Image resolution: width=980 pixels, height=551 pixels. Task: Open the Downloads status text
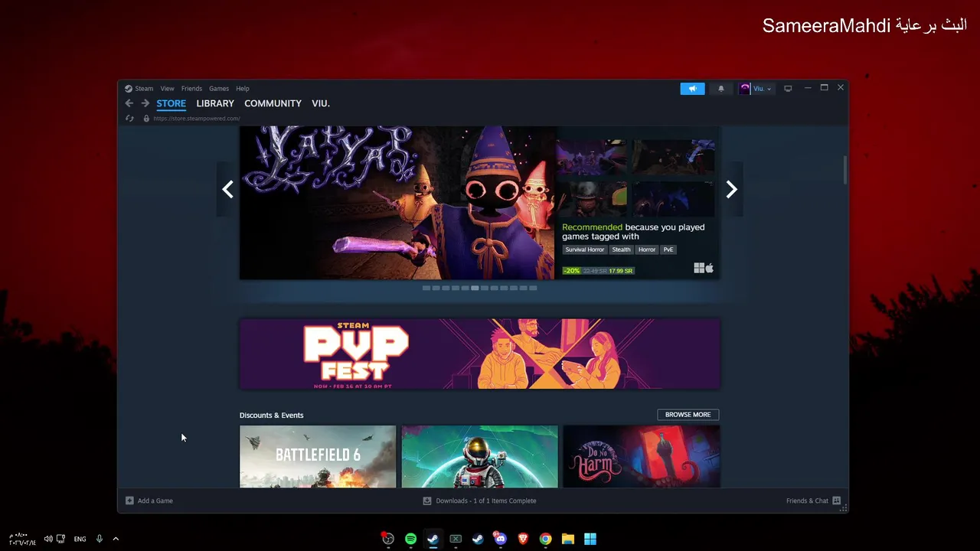(x=486, y=500)
